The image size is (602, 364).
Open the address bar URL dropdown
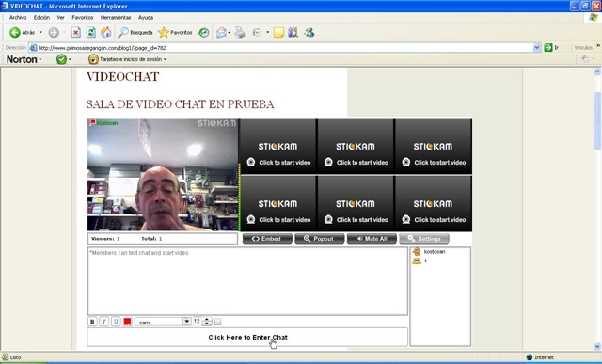click(537, 48)
